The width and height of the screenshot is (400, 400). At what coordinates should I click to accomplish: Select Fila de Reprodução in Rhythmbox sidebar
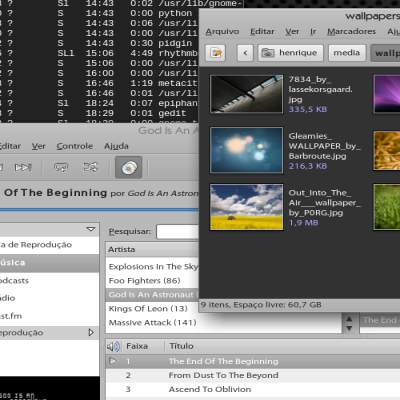[49, 245]
